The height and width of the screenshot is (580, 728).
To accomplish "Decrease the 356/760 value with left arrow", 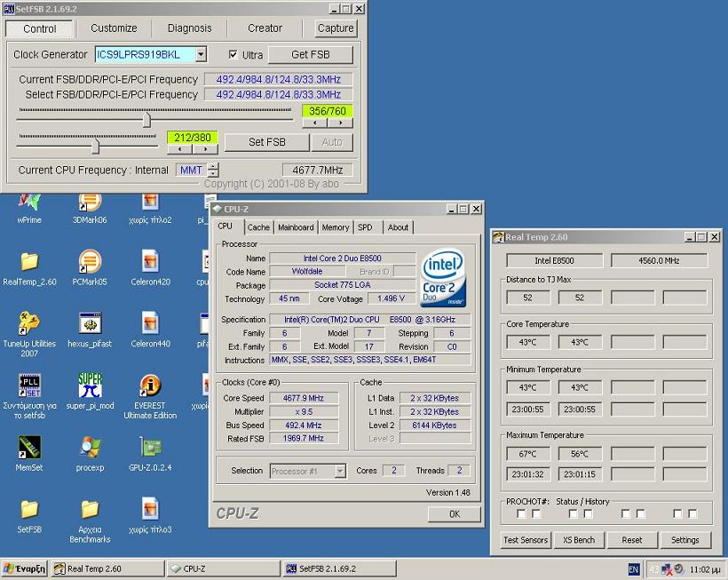I will (x=315, y=123).
